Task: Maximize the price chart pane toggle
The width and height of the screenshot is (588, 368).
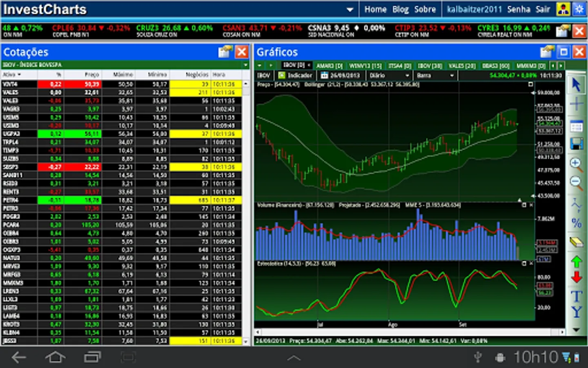Action: (x=530, y=84)
